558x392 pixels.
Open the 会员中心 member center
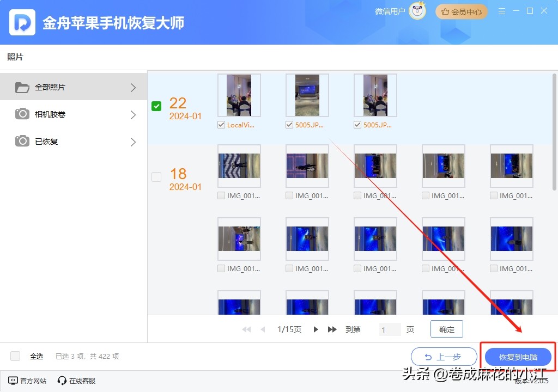(x=461, y=11)
